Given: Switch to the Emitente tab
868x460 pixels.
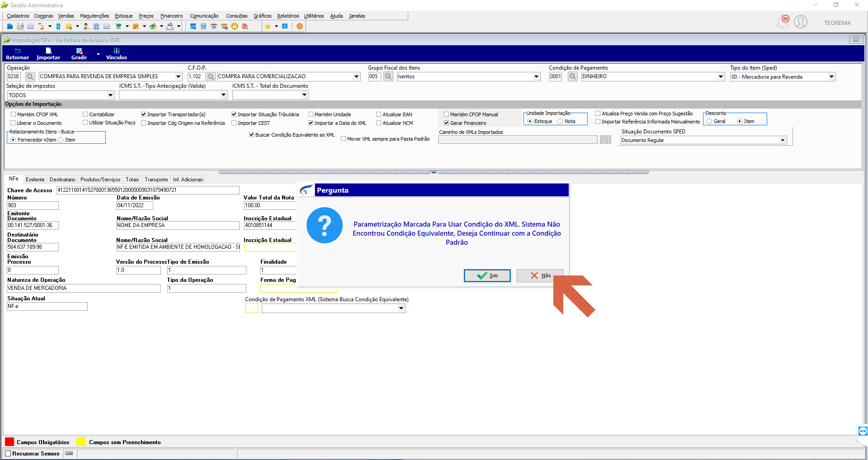Looking at the screenshot, I should click(35, 180).
